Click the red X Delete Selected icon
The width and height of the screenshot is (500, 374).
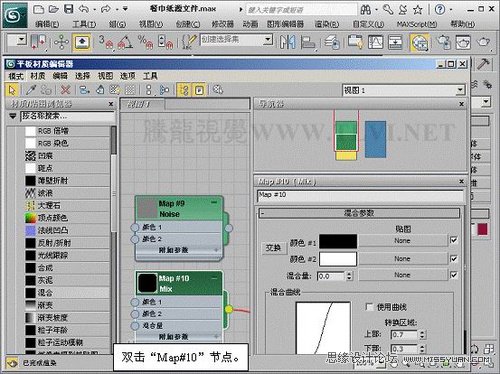click(x=66, y=90)
